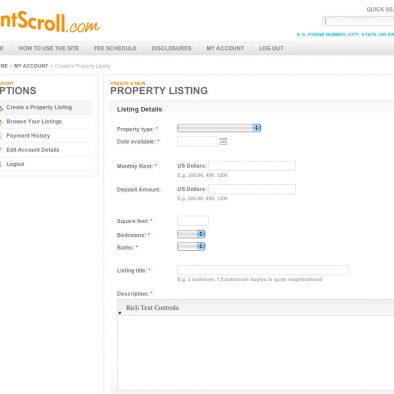This screenshot has height=394, width=394.
Task: Click the RentScroll.com logo
Action: [50, 21]
